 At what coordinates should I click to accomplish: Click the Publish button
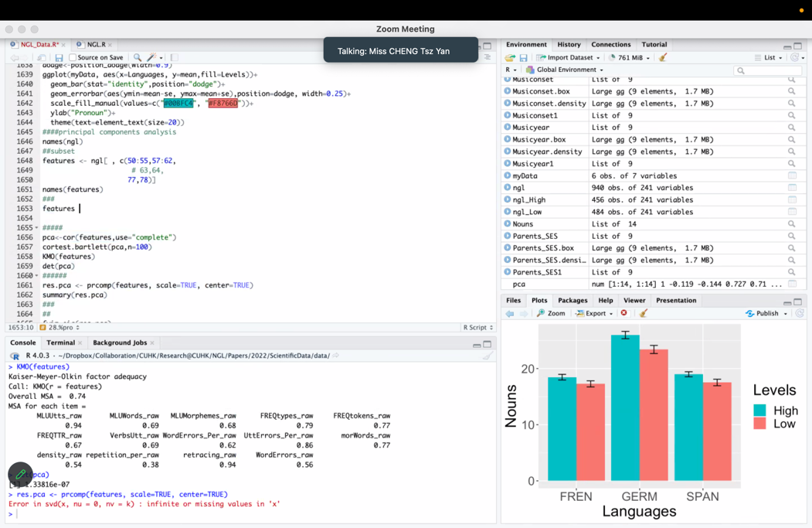[766, 313]
